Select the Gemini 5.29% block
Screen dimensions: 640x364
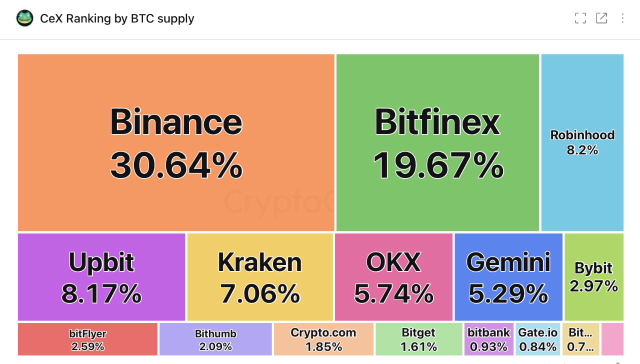508,277
